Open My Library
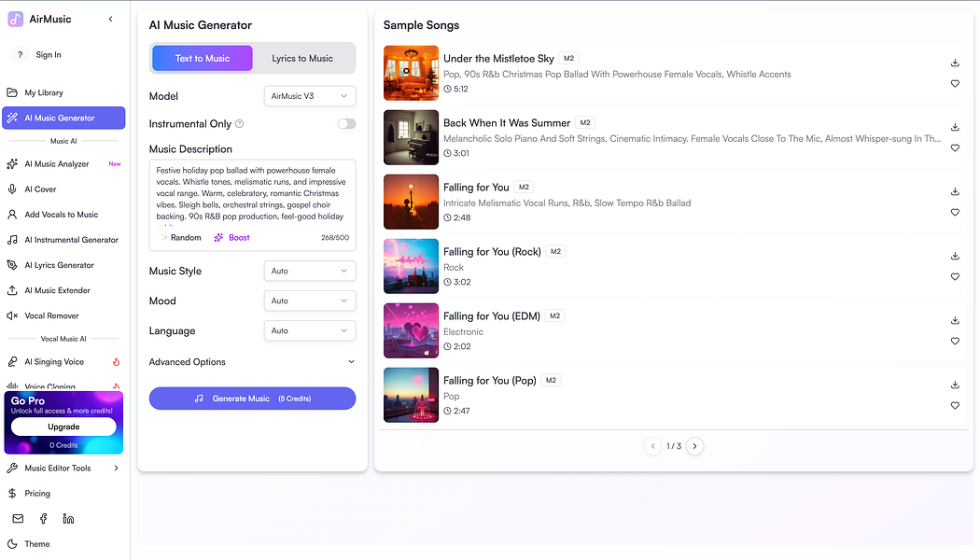This screenshot has height=560, width=980. pos(44,92)
